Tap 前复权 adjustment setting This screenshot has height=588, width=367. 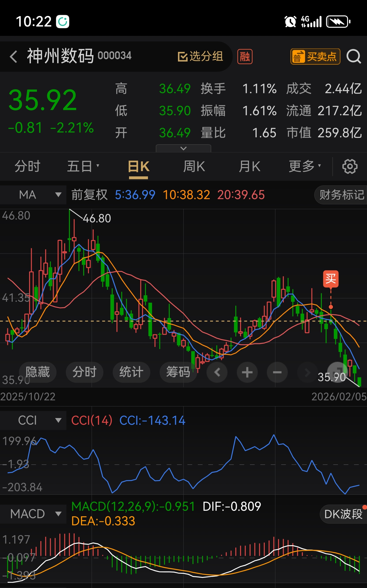tap(89, 195)
